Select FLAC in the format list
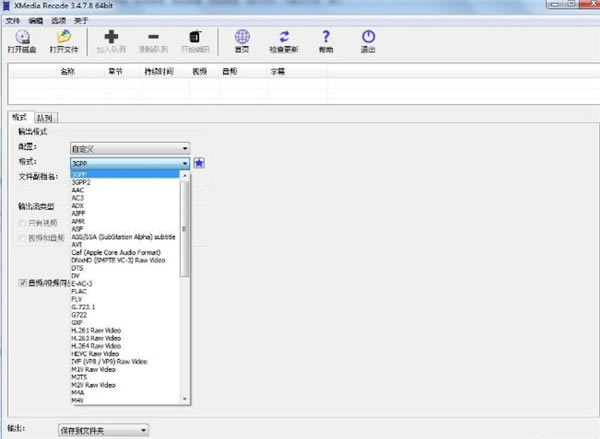Viewport: 600px width, 439px height. (125, 291)
